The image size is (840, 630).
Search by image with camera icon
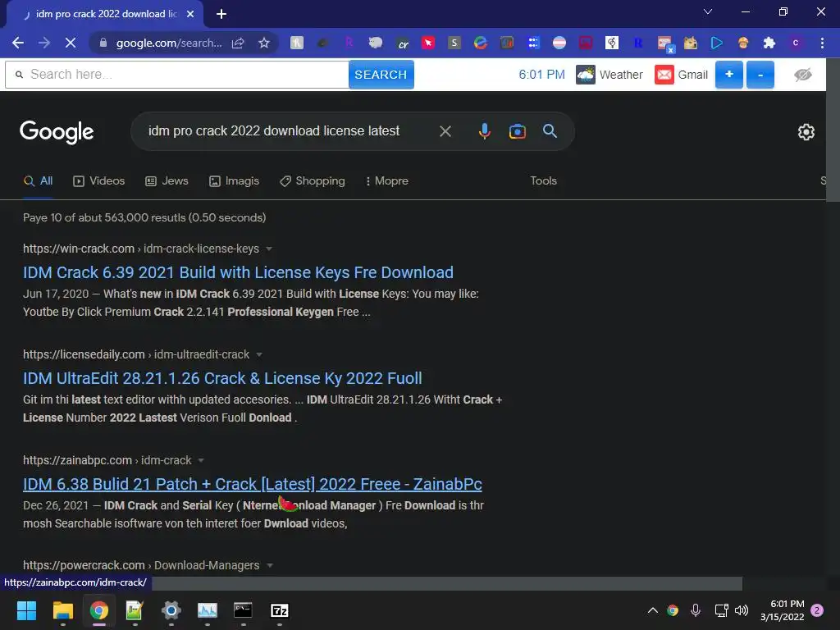(517, 131)
